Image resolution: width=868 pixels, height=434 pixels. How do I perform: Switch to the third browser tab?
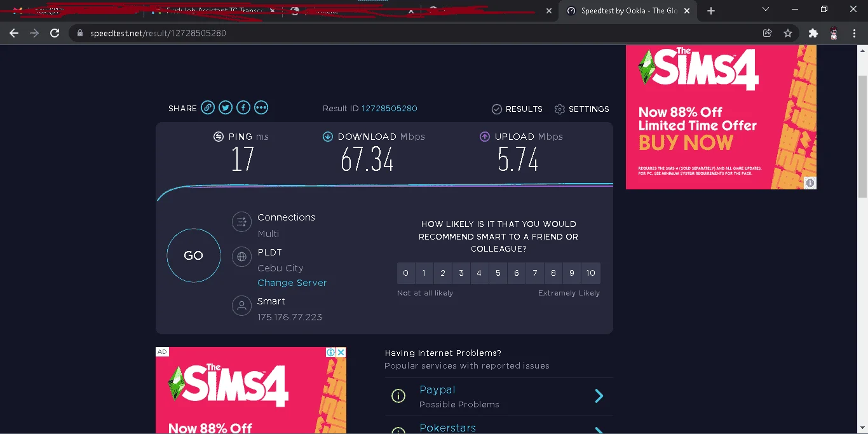[x=352, y=11]
